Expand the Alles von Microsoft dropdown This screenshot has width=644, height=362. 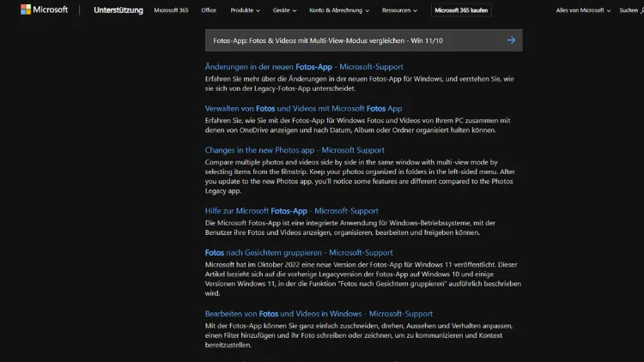pos(583,10)
